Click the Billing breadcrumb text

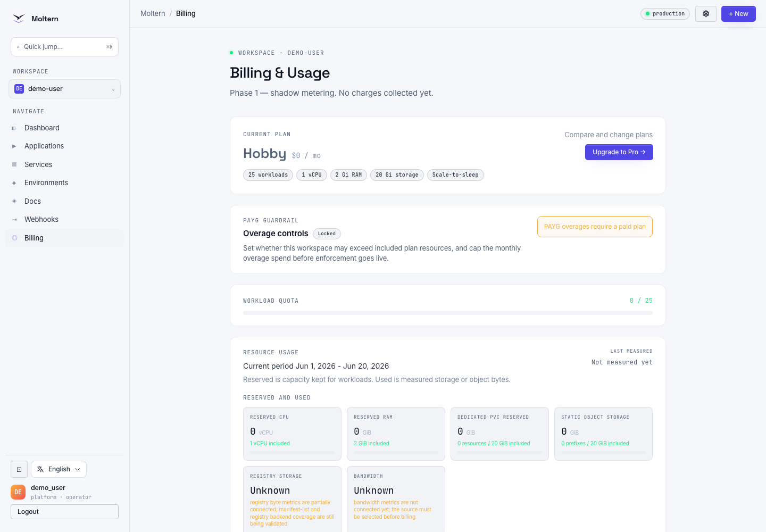click(186, 14)
